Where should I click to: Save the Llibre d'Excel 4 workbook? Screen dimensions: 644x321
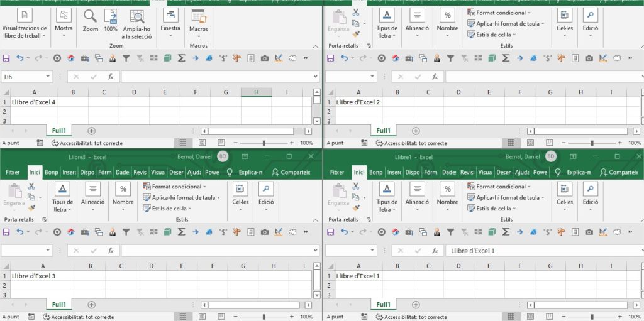pos(6,58)
